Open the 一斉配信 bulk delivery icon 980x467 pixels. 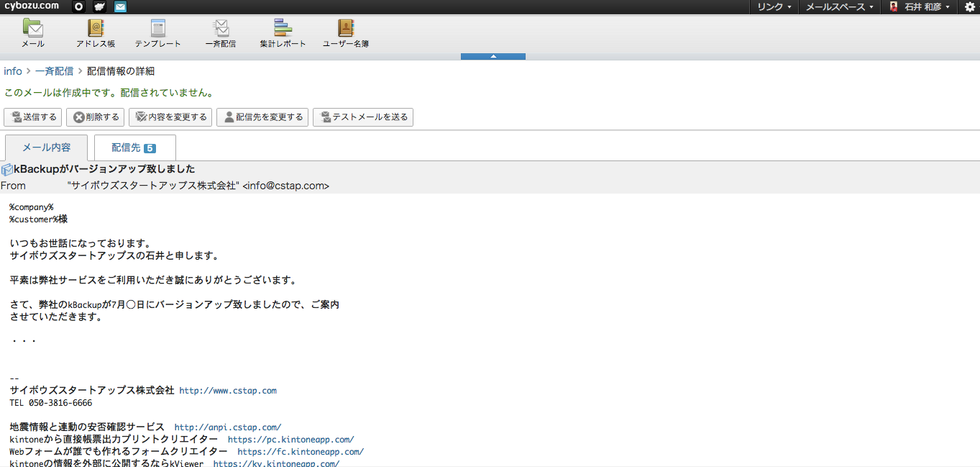(x=220, y=33)
